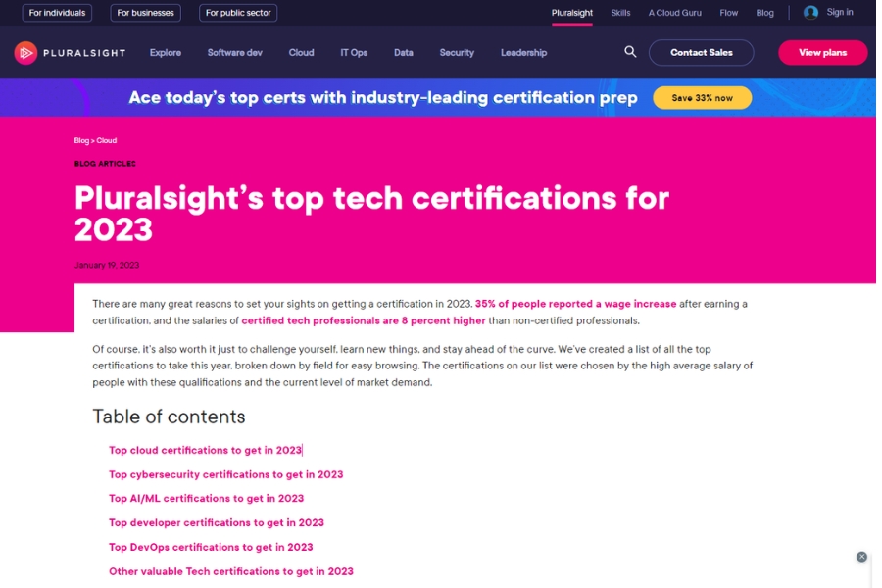882x588 pixels.
Task: Go to Blog in the breadcrumb
Action: [81, 141]
